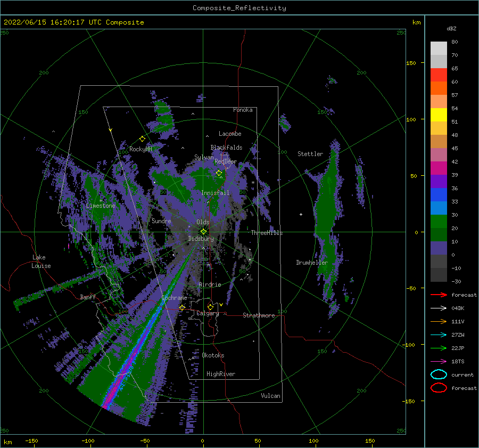Click the Sundre city label

point(161,221)
